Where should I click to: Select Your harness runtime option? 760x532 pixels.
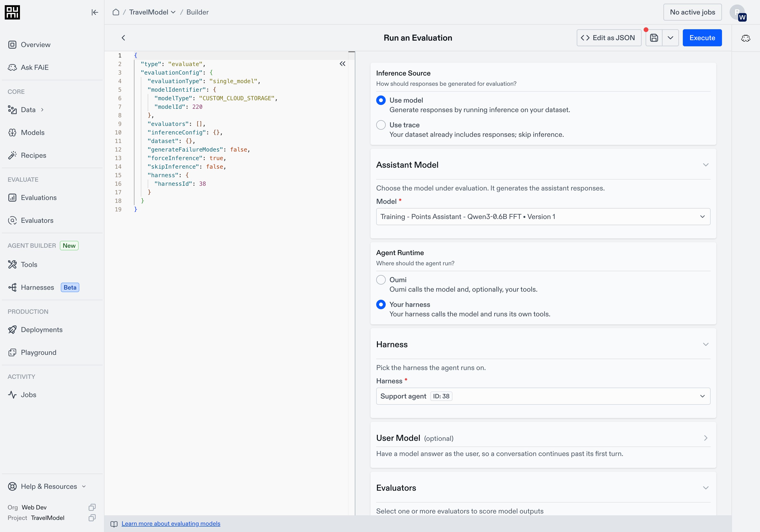(x=381, y=304)
